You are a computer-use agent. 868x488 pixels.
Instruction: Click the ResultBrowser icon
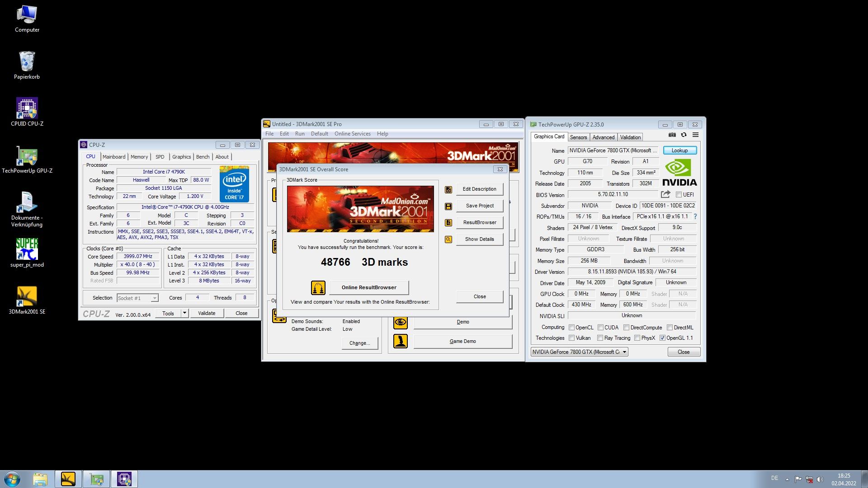point(448,223)
